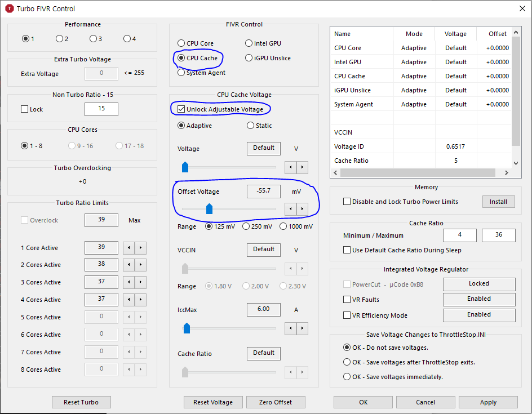Screen dimensions: 532x414
Task: Click the Mode column header
Action: [414, 34]
